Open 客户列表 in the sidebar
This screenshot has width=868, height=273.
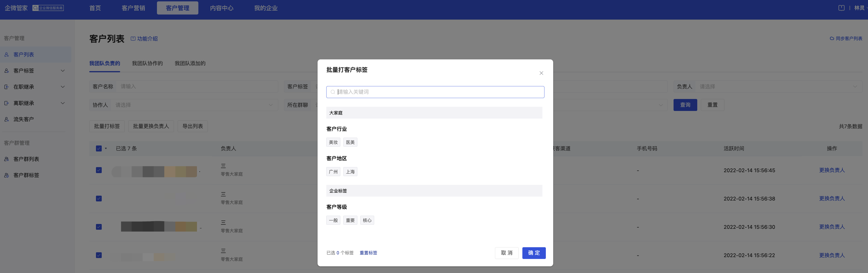36,55
